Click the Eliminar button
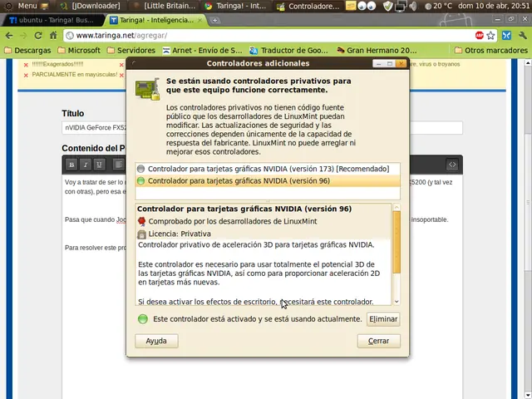 coord(383,319)
